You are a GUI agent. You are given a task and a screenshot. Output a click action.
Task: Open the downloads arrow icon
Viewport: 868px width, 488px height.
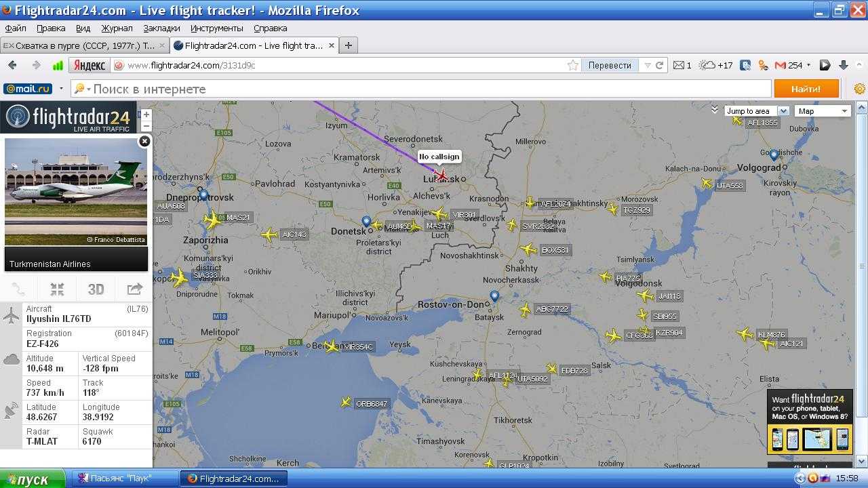[843, 65]
